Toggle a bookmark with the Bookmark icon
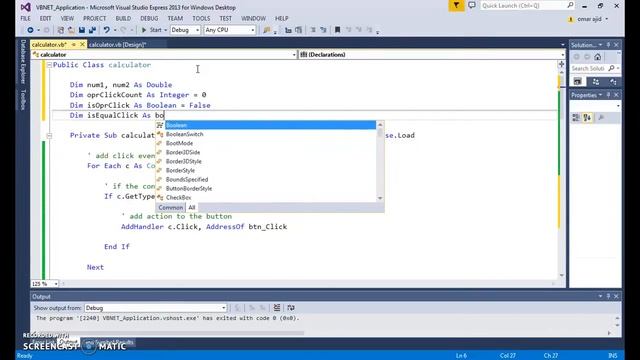The image size is (640, 360). click(338, 30)
